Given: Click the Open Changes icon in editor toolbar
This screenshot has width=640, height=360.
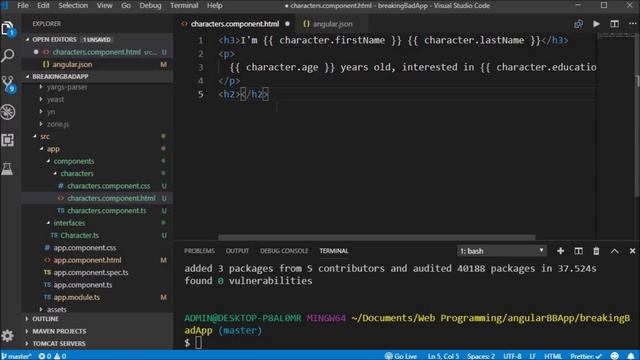Looking at the screenshot, I should pos(578,24).
